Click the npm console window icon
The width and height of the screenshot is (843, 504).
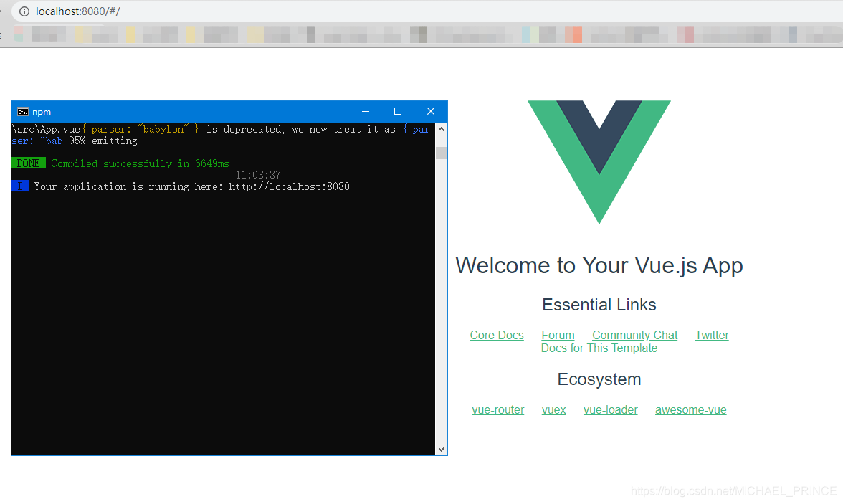pyautogui.click(x=23, y=111)
